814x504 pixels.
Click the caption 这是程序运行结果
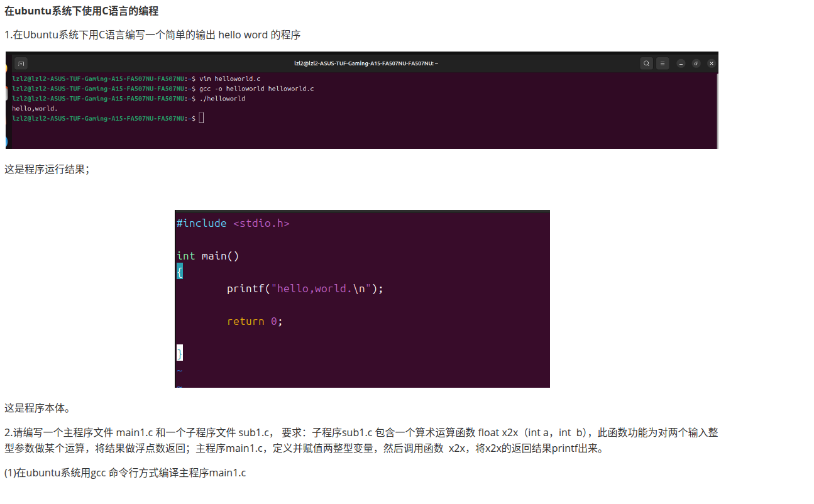pyautogui.click(x=47, y=170)
